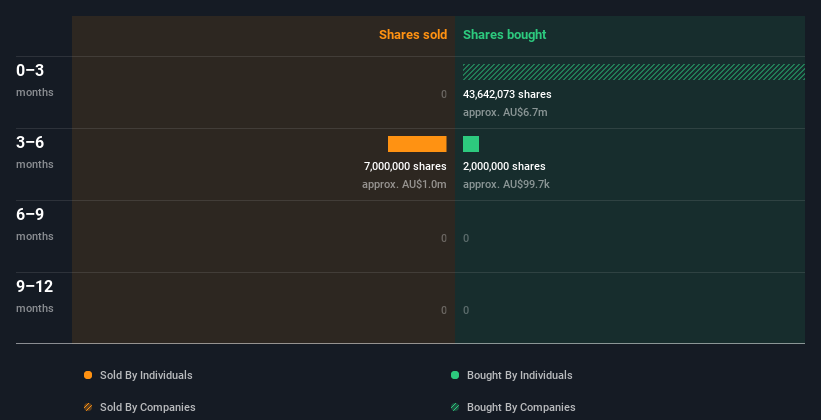
Task: Click the 0 shares bought value for 9–12 months
Action: coord(466,310)
